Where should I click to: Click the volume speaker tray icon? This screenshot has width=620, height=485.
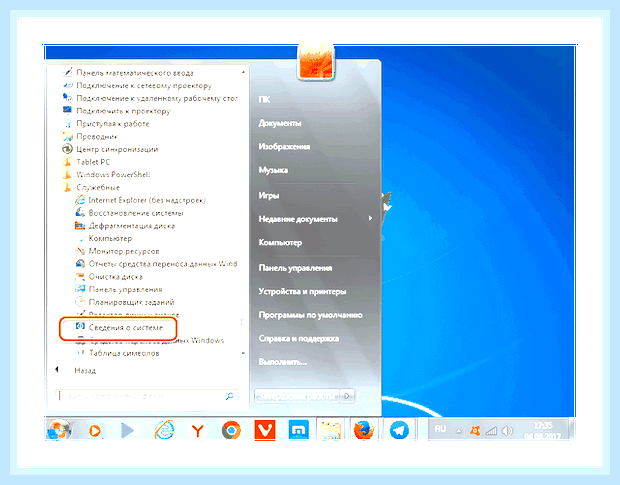[x=507, y=431]
